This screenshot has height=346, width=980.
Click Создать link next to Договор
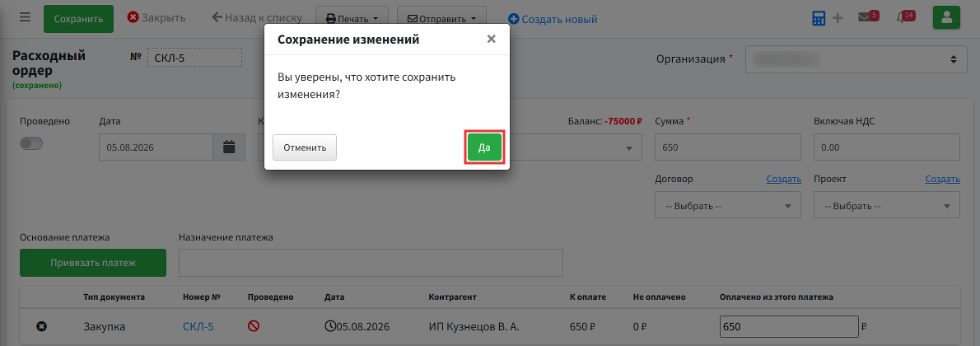click(784, 180)
